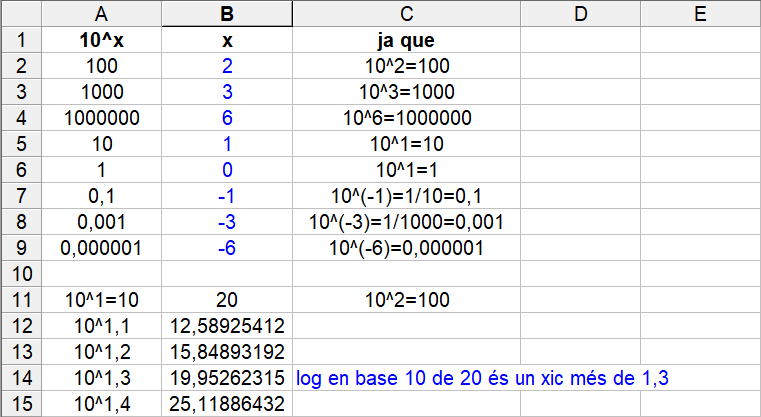Select the blue 6 in column B
761x417 pixels.
[226, 118]
